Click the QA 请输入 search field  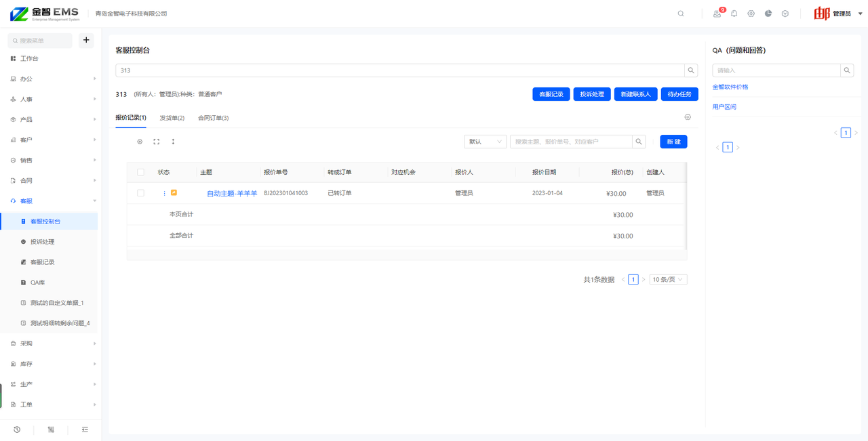tap(776, 70)
